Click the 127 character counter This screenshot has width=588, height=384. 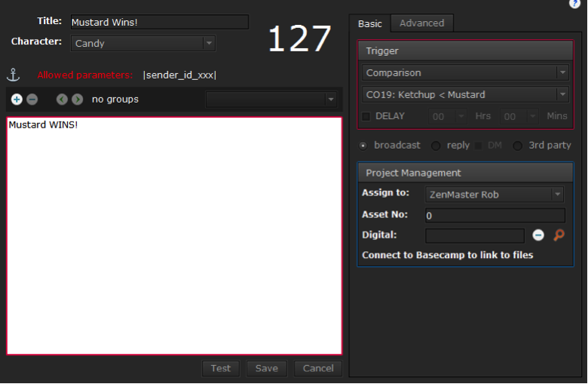pyautogui.click(x=299, y=38)
